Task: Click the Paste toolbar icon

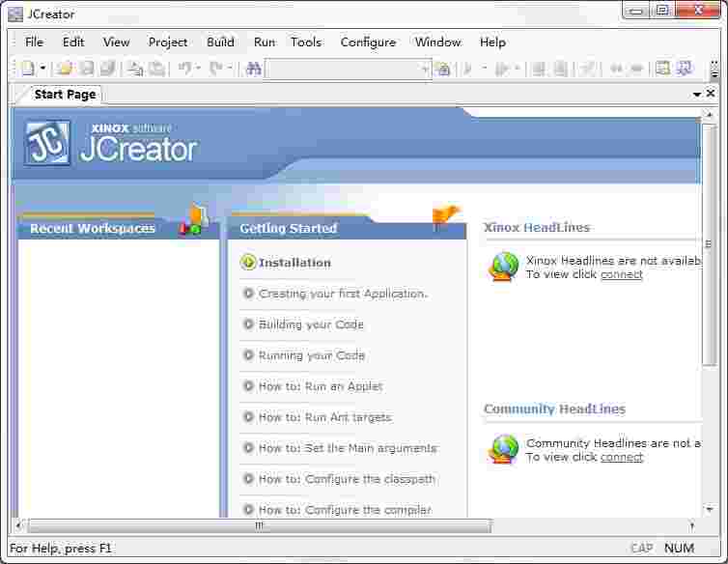Action: (x=157, y=69)
